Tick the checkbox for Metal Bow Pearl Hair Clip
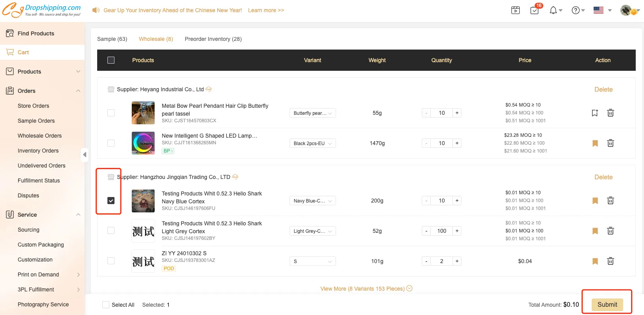Screen dimensions: 644x315 [x=111, y=113]
